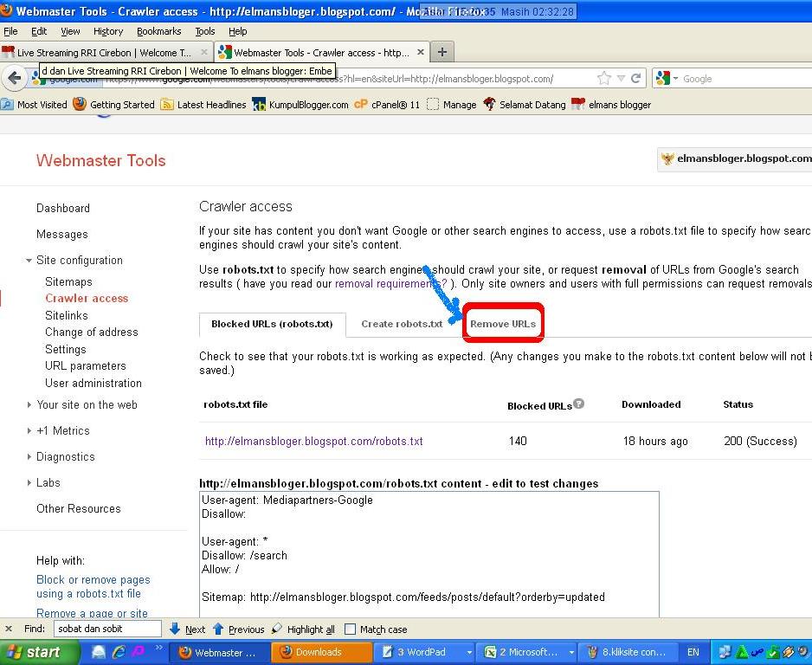
Task: Click the Reload page icon
Action: click(x=636, y=78)
